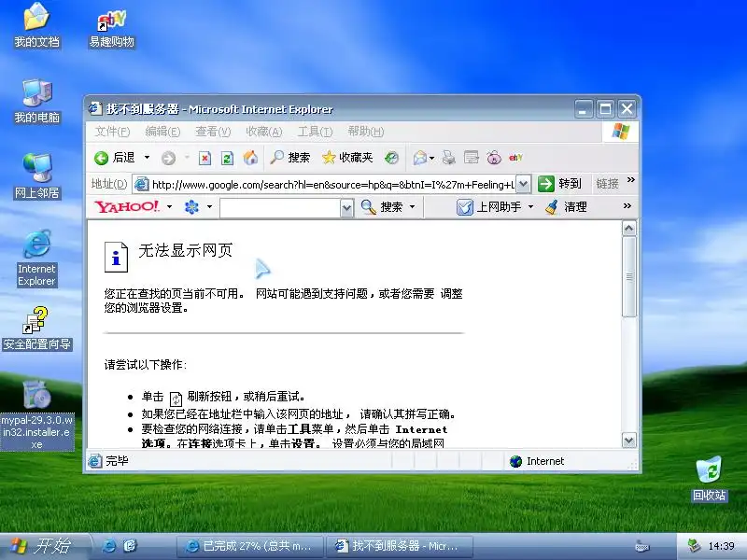This screenshot has height=560, width=747.
Task: Click the taskbar clock 14:39
Action: coord(721,546)
